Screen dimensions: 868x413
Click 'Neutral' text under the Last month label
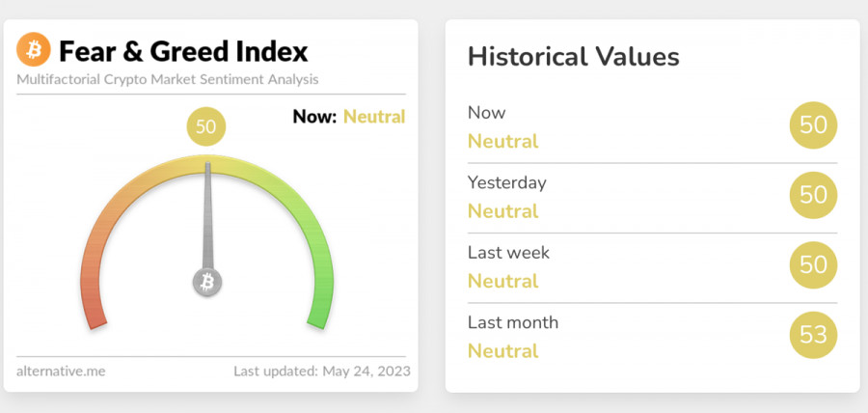click(502, 350)
